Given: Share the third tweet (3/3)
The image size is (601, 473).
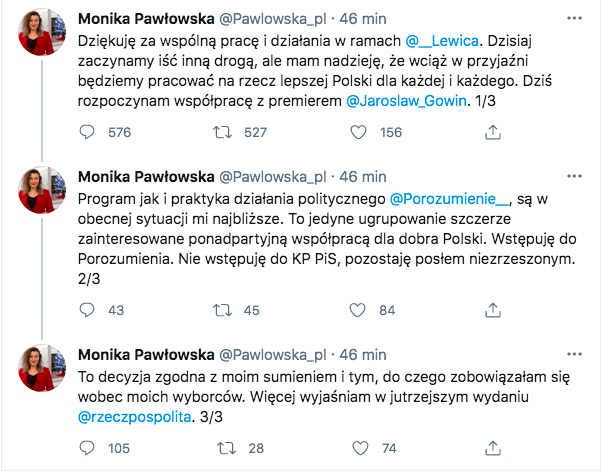Looking at the screenshot, I should click(493, 447).
